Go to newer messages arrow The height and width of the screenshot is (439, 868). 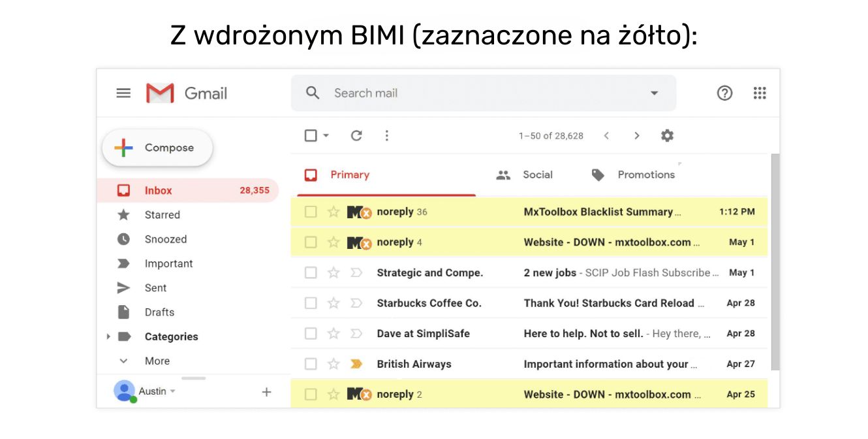tap(606, 135)
